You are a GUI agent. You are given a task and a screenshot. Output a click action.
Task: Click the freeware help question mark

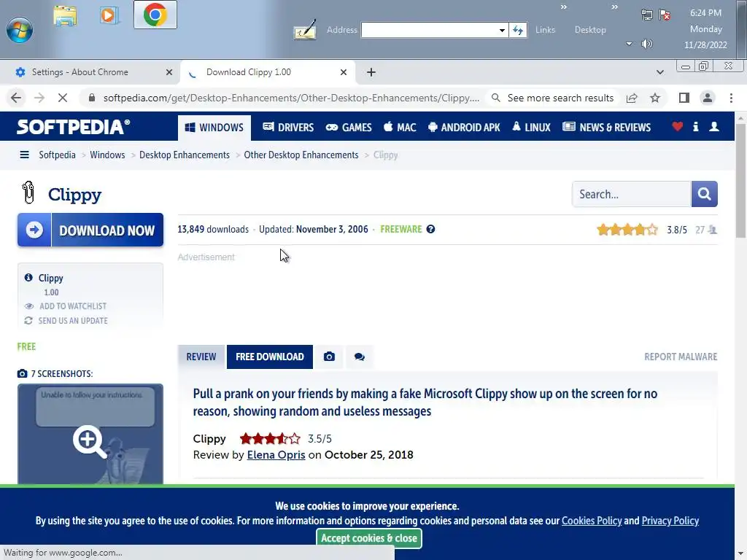(x=430, y=229)
